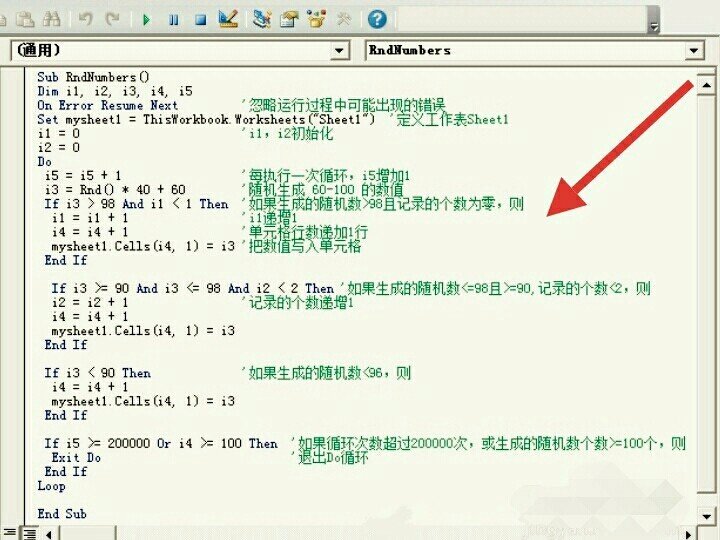Click the horizontal scrollbar left arrow
The height and width of the screenshot is (540, 720).
[48, 532]
